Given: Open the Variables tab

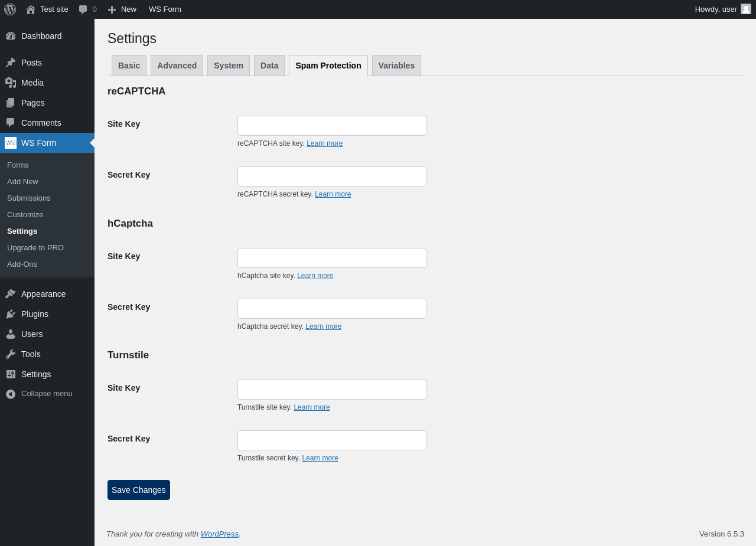Looking at the screenshot, I should point(396,66).
